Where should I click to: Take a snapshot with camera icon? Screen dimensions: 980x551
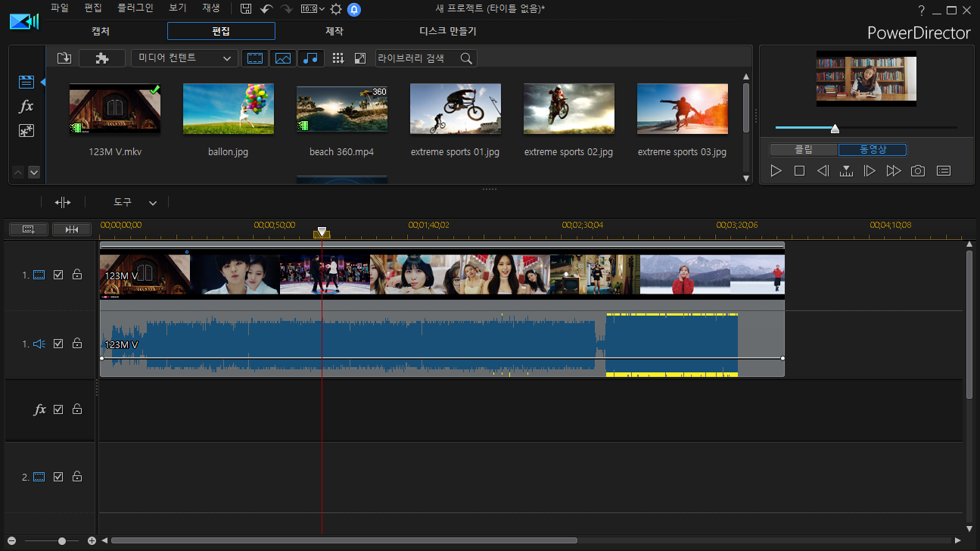coord(918,171)
